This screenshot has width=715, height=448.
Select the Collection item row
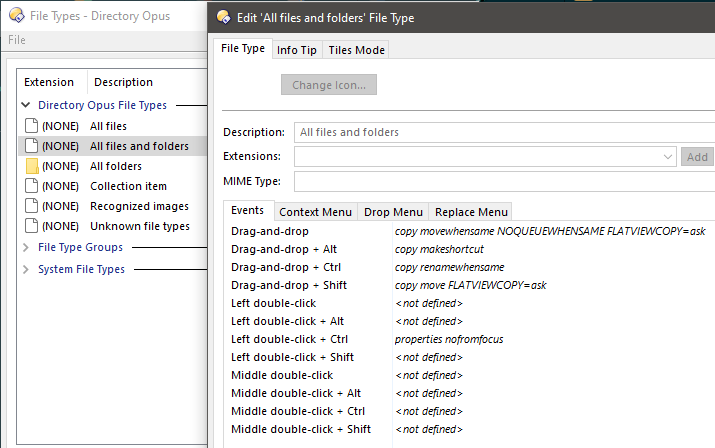coord(113,186)
